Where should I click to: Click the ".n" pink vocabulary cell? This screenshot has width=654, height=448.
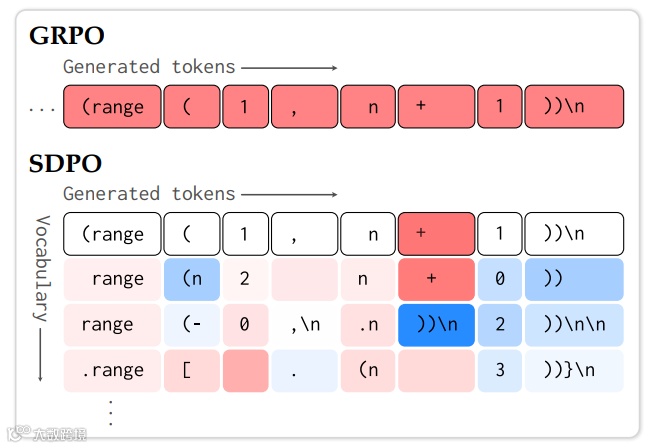click(368, 325)
